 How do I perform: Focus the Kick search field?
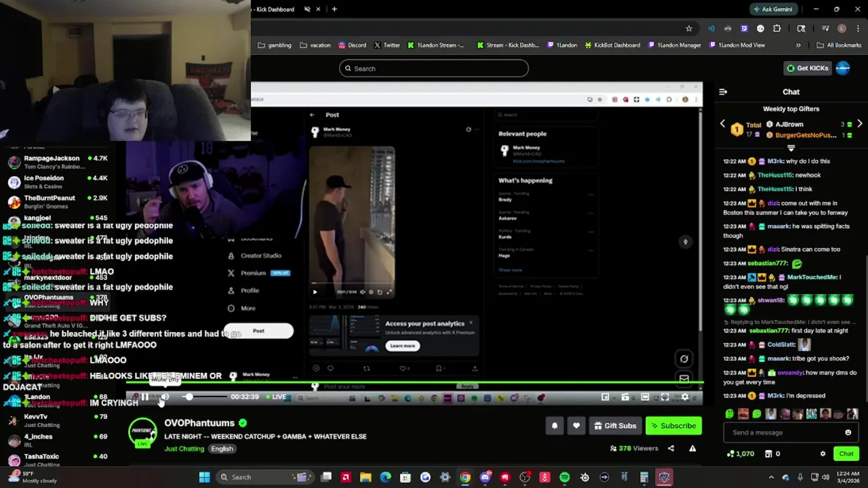[x=434, y=68]
